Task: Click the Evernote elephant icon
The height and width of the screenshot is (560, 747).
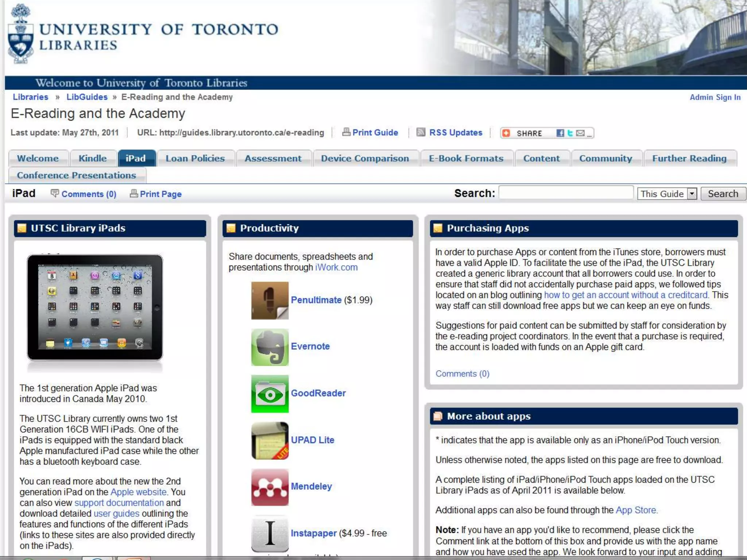Action: 270,347
